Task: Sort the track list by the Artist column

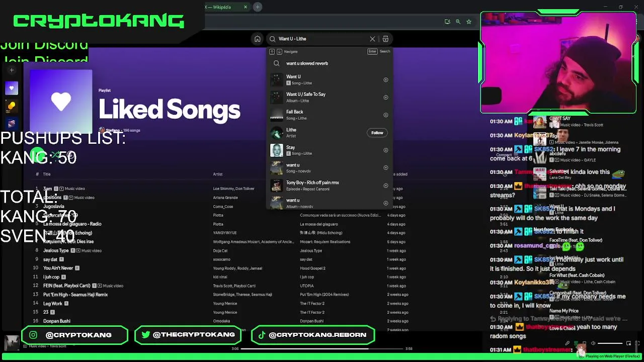Action: click(x=217, y=174)
